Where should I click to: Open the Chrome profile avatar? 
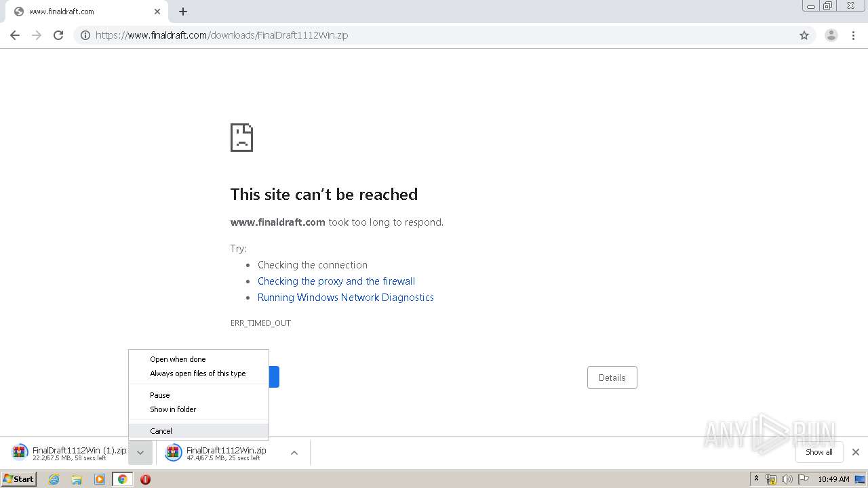831,35
